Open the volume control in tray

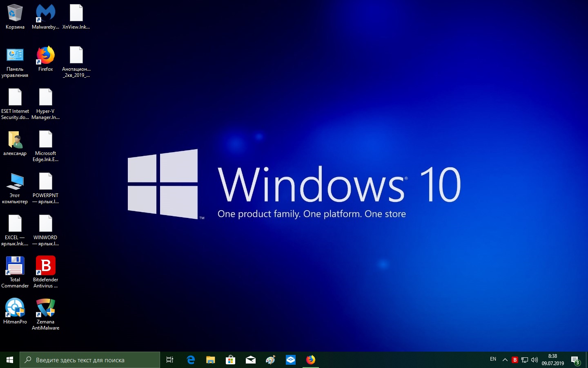coord(534,360)
